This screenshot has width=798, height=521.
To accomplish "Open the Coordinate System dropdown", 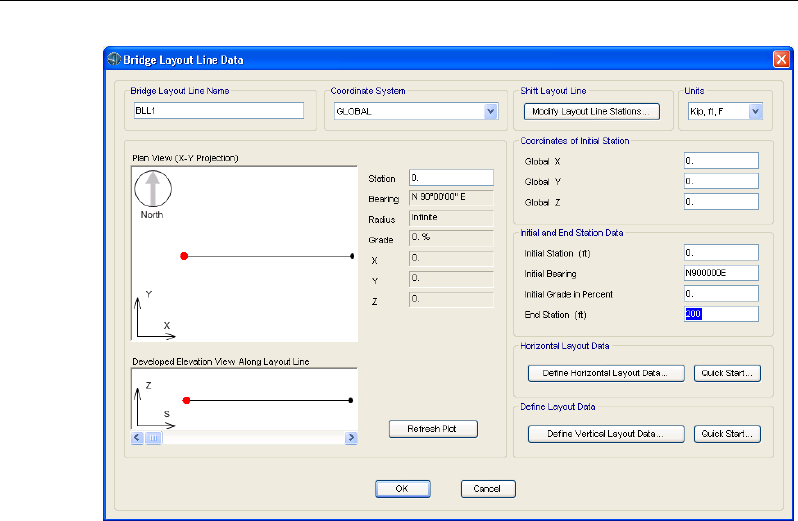I will [490, 112].
